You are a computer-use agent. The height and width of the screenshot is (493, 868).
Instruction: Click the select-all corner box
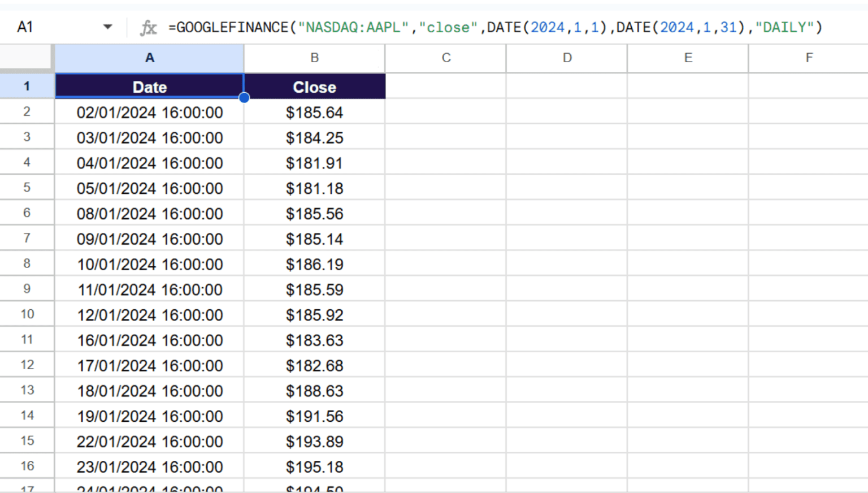(27, 58)
